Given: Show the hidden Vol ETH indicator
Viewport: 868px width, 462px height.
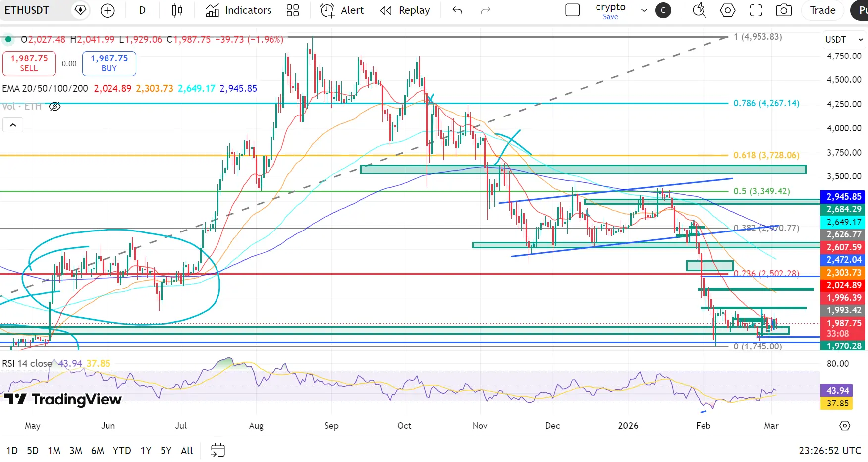Looking at the screenshot, I should 54,107.
